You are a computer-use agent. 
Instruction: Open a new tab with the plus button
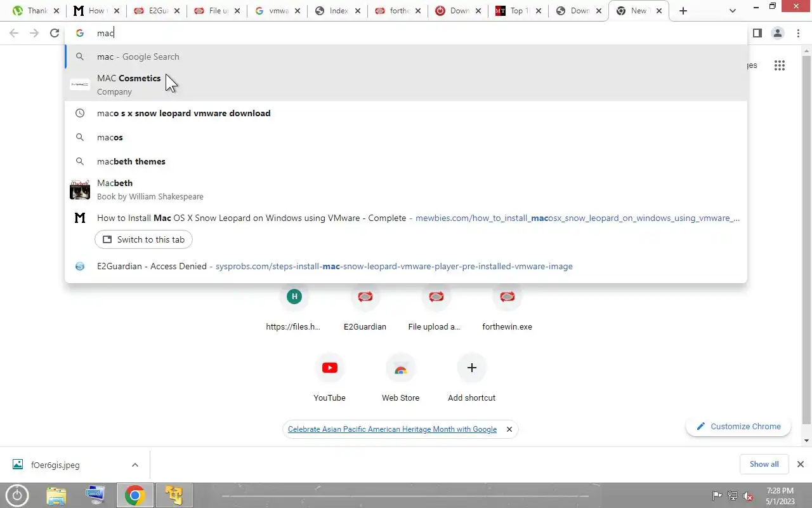[683, 11]
